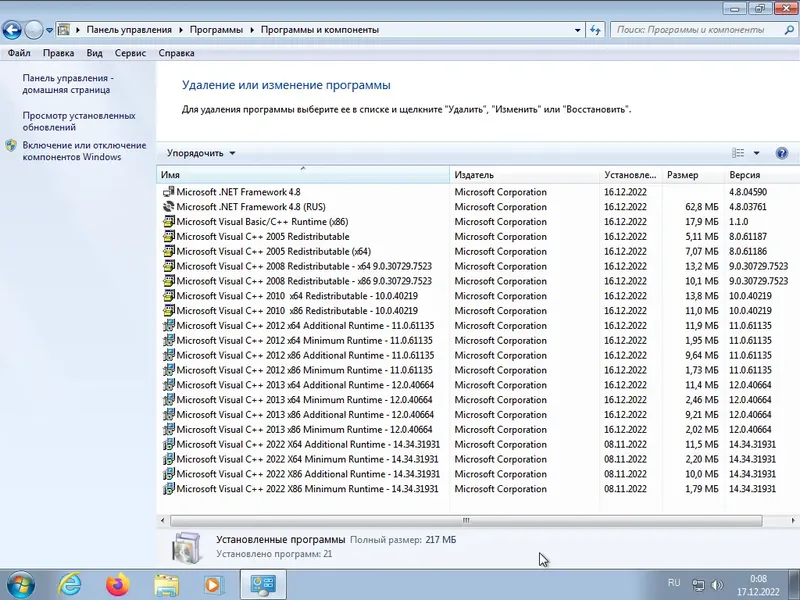Click the blue Help question mark icon
The height and width of the screenshot is (600, 800).
tap(781, 153)
